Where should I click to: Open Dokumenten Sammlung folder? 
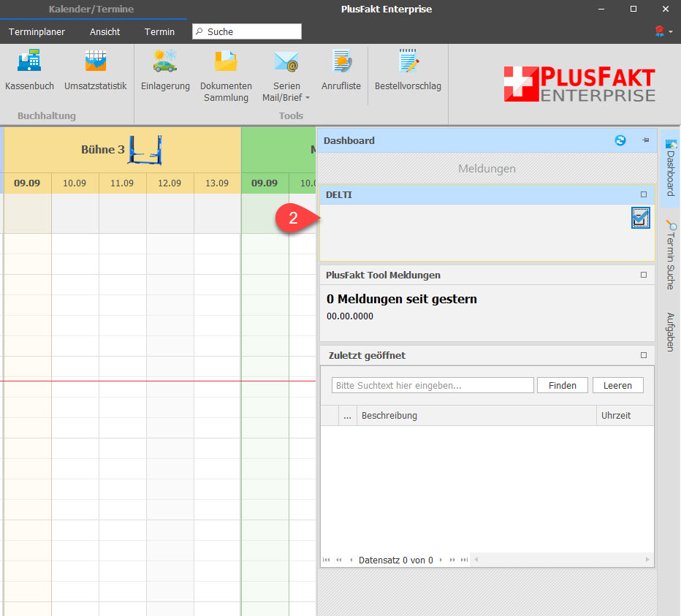tap(226, 75)
